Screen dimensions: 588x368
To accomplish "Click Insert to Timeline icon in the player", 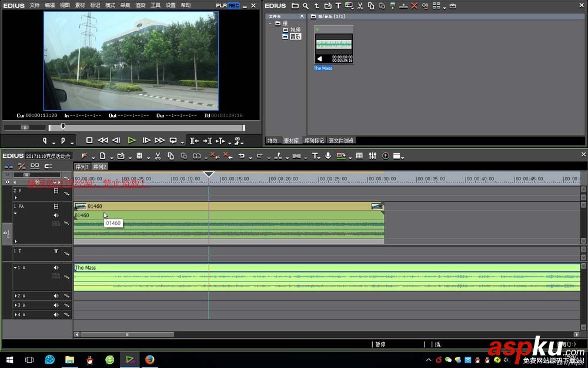I will click(194, 141).
